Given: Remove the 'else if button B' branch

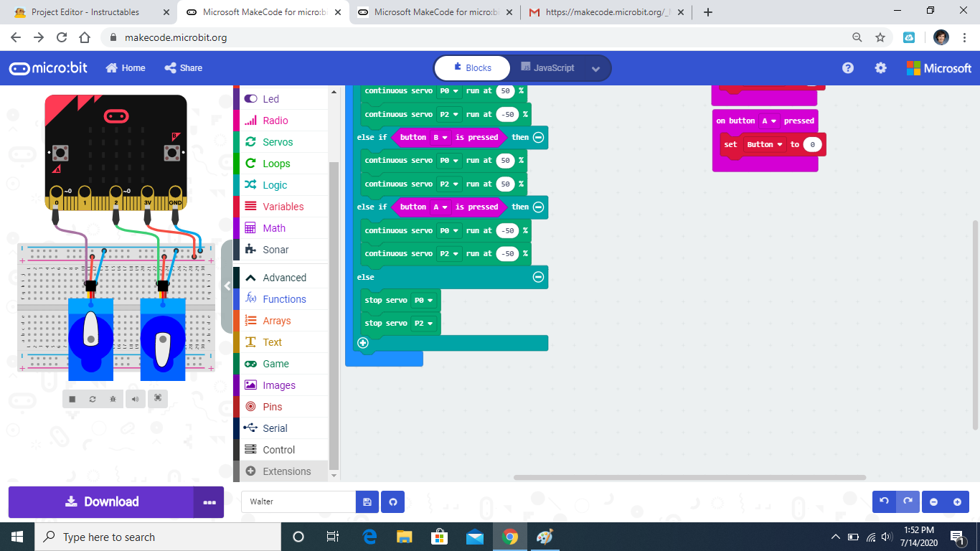Looking at the screenshot, I should coord(538,137).
